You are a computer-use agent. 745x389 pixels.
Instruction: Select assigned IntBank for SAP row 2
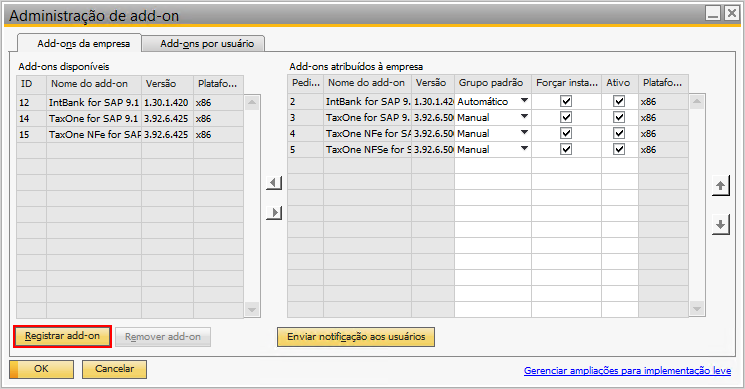[x=367, y=102]
